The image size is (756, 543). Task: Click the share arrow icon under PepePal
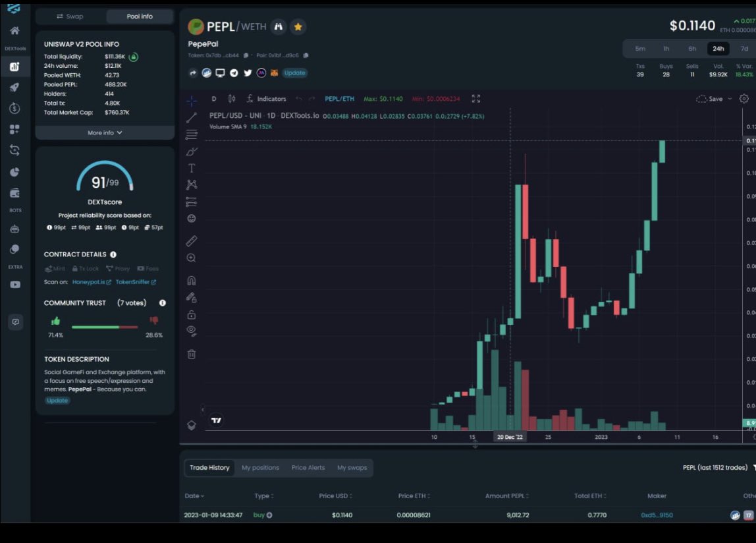coord(193,73)
